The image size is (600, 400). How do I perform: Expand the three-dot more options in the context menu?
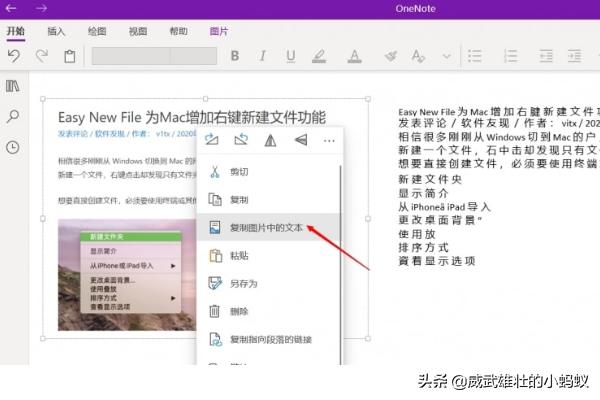(329, 141)
